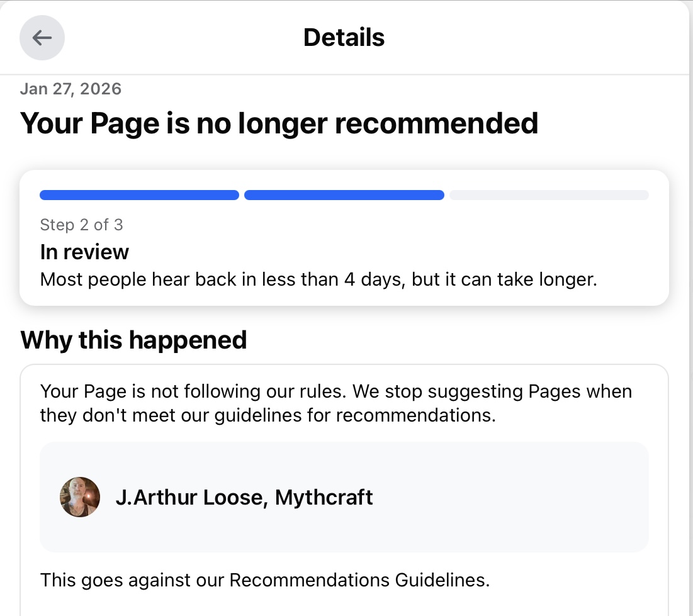The image size is (693, 616).
Task: Select the Details header title
Action: [344, 38]
